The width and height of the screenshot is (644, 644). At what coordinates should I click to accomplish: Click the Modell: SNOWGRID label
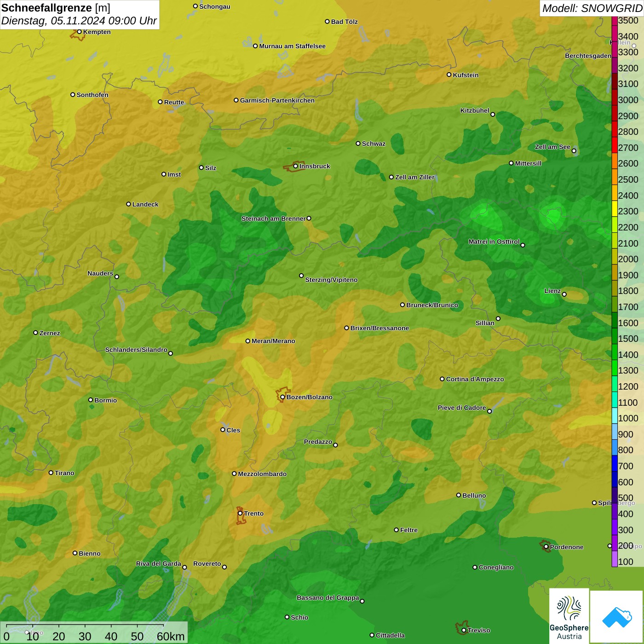click(x=592, y=8)
